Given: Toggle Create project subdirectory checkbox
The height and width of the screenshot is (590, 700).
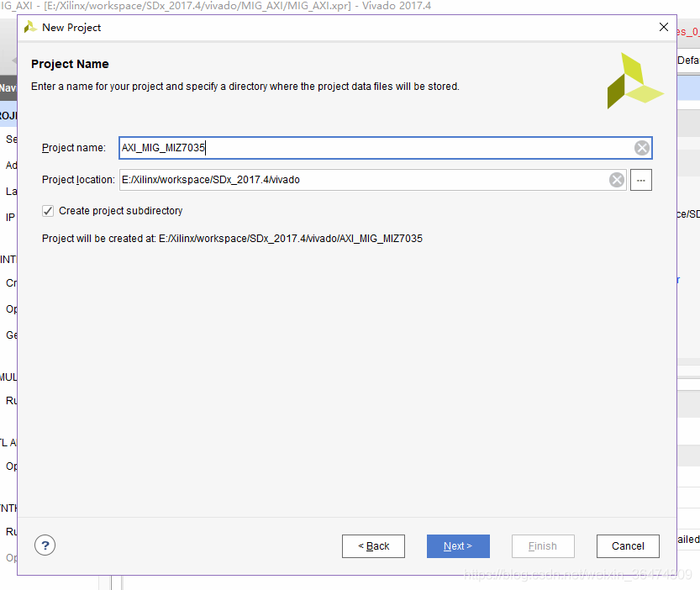Looking at the screenshot, I should pyautogui.click(x=48, y=211).
